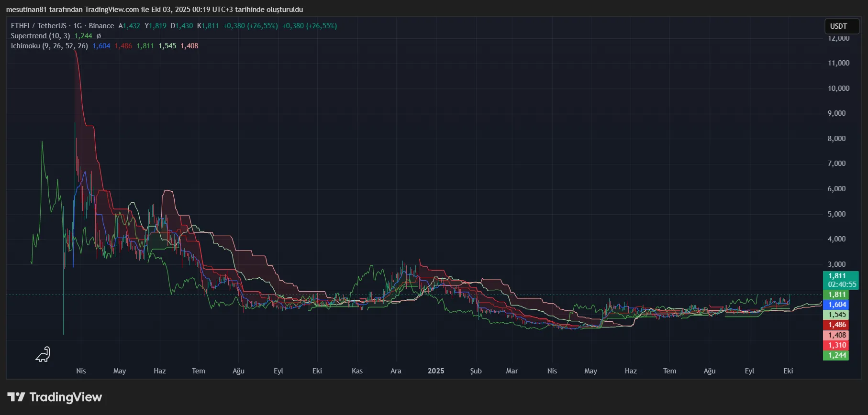Click the rightmost Eki label on time axis
Image resolution: width=868 pixels, height=415 pixels.
point(788,371)
